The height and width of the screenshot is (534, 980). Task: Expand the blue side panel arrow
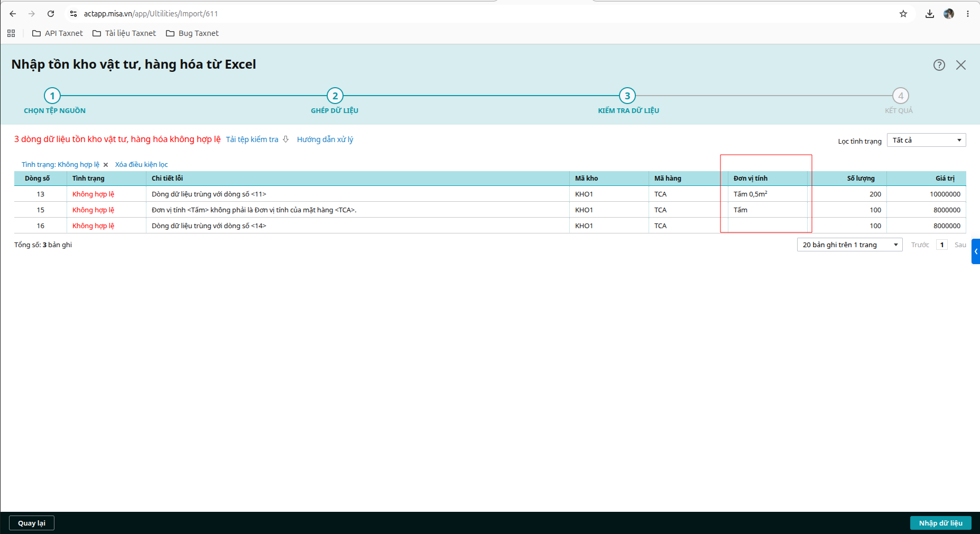click(976, 251)
